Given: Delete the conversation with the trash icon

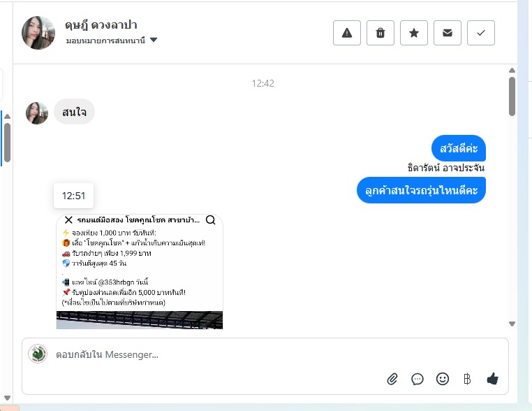Looking at the screenshot, I should coord(380,33).
